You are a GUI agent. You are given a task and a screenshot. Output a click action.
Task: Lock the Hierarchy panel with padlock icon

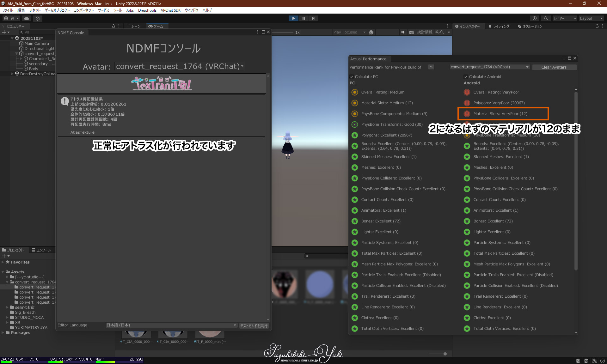pos(113,26)
